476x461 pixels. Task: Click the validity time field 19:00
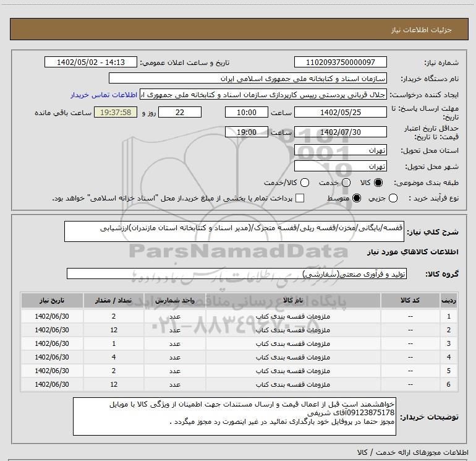click(x=247, y=132)
